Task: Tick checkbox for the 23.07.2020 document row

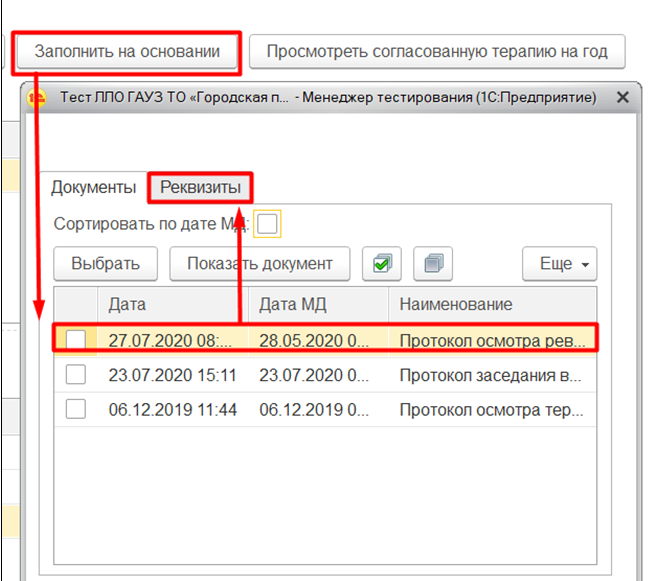Action: [x=76, y=375]
